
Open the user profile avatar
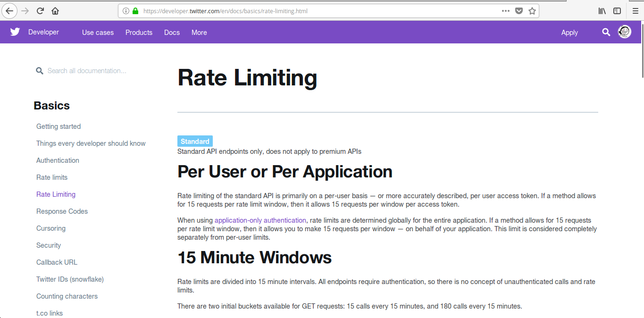[x=625, y=32]
